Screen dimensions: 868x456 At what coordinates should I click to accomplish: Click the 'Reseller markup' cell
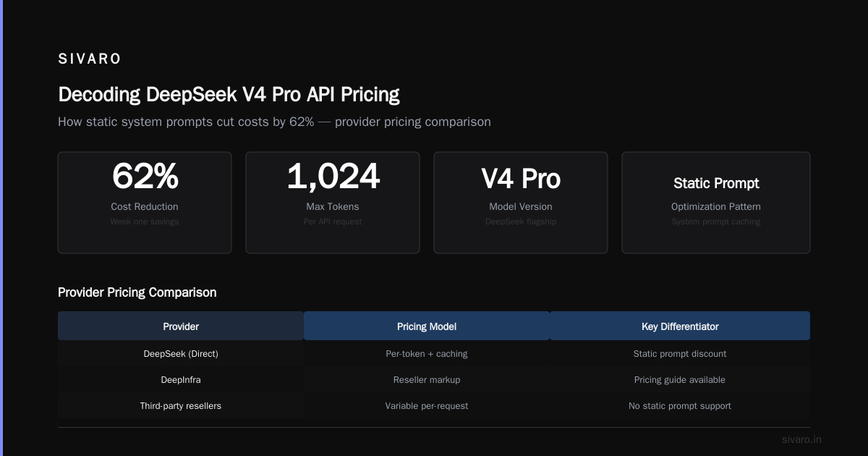(x=427, y=380)
